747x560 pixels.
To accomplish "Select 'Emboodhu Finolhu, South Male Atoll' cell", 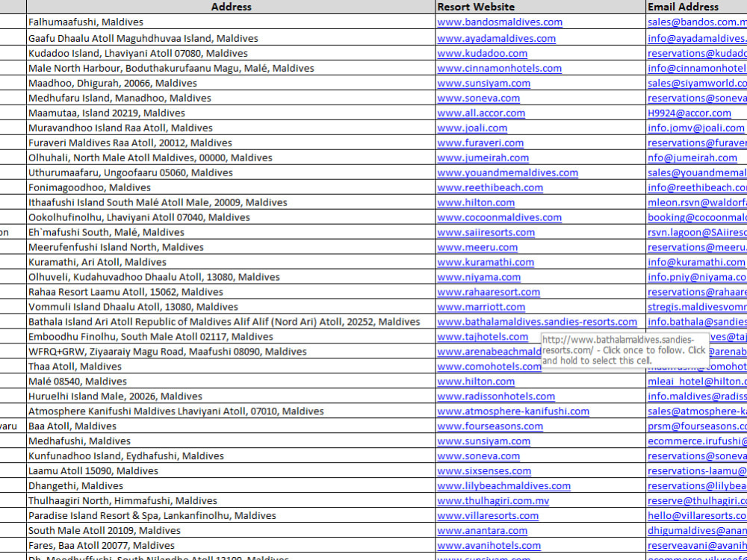I will point(231,337).
